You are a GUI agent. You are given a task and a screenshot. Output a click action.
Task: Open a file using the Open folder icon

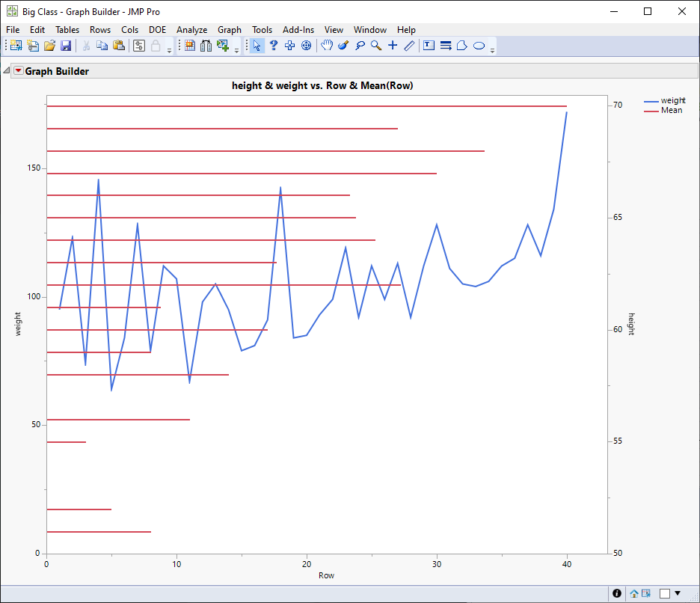click(x=49, y=46)
